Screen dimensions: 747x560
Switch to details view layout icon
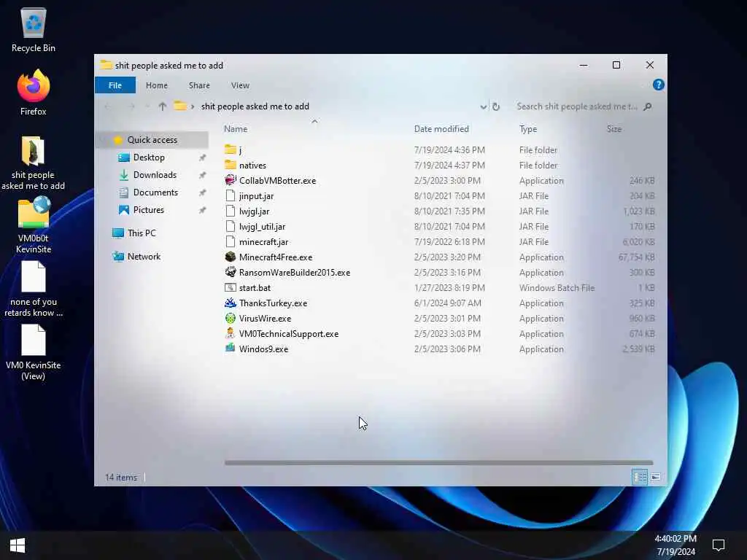click(x=639, y=477)
